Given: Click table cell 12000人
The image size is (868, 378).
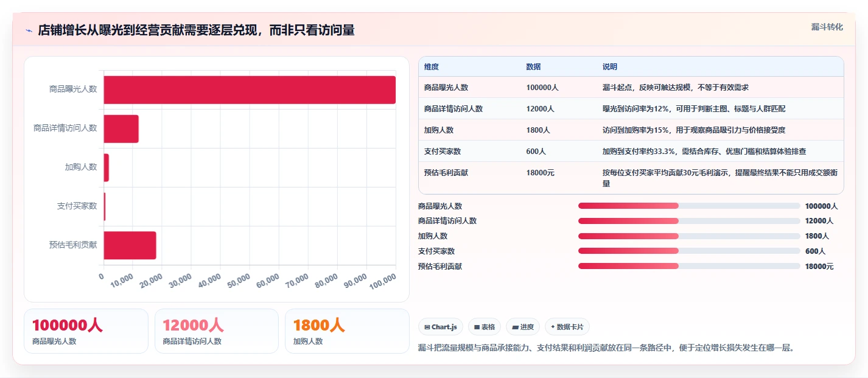Looking at the screenshot, I should pyautogui.click(x=541, y=109).
